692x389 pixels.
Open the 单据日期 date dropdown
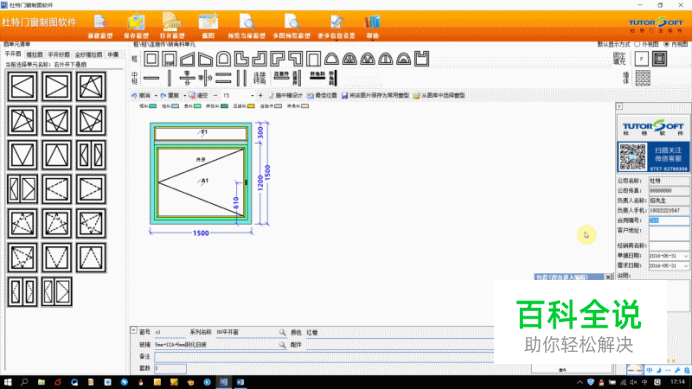pyautogui.click(x=685, y=256)
